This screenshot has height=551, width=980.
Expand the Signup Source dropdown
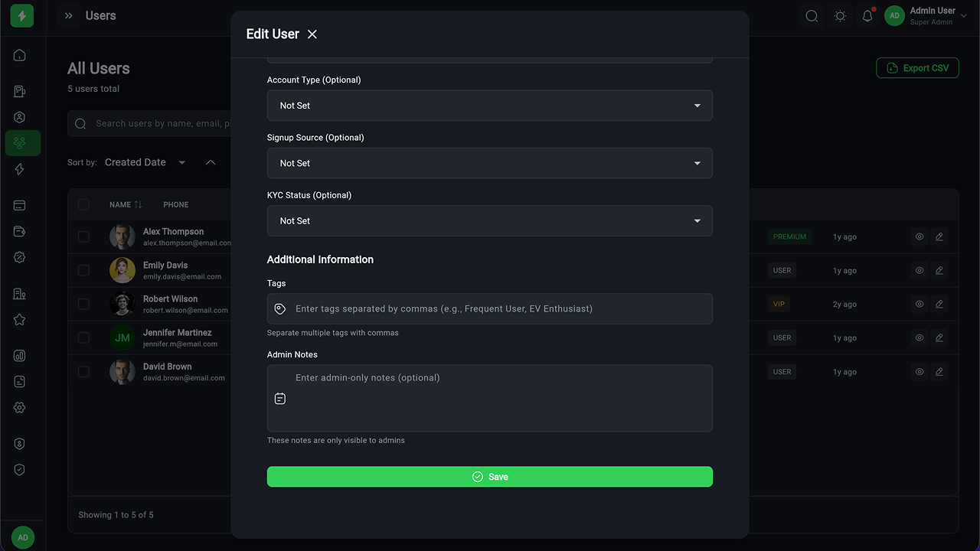(489, 163)
